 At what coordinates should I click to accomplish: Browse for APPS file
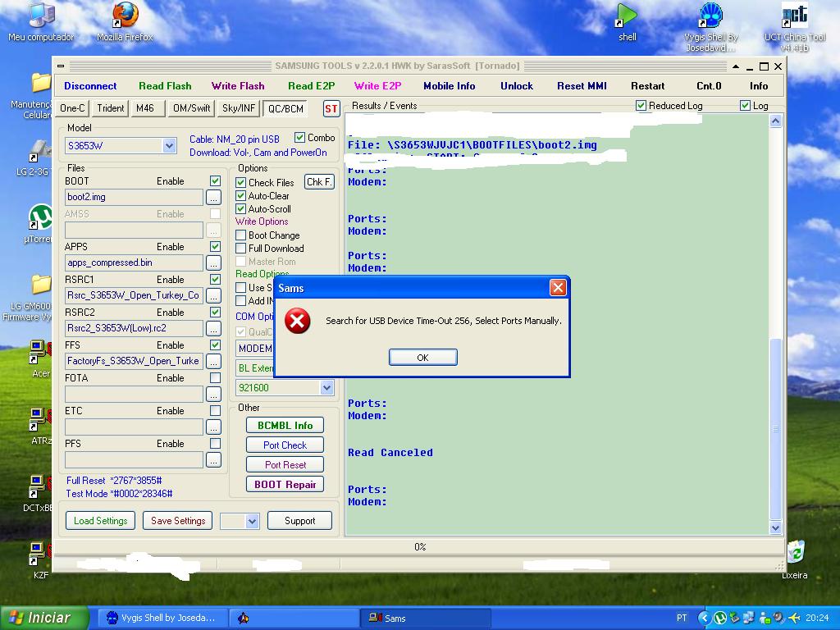[213, 263]
